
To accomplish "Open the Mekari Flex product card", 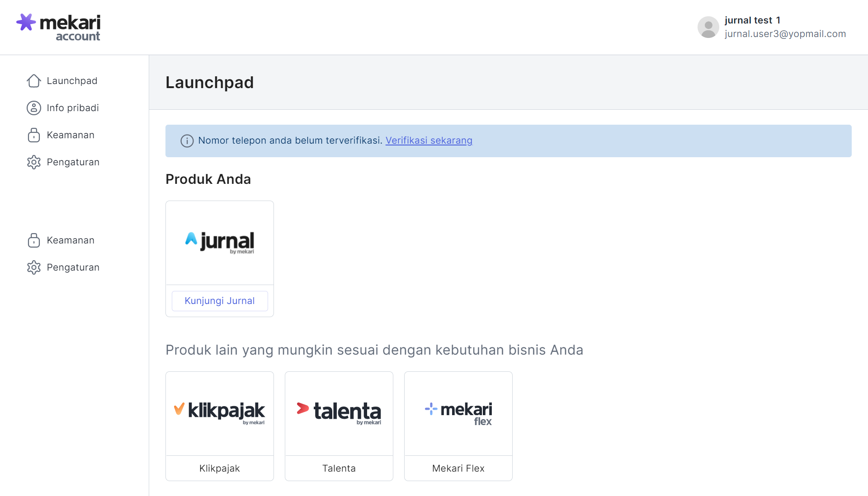I will pos(458,426).
